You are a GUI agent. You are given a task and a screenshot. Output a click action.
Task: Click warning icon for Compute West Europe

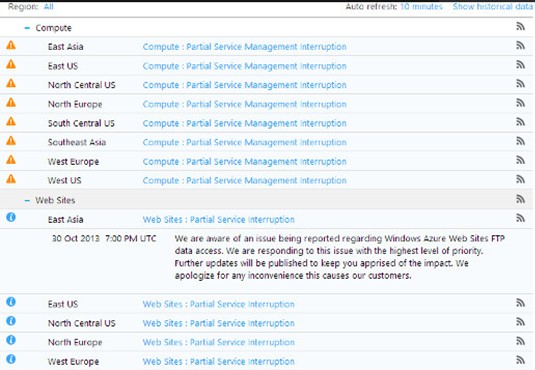[11, 160]
